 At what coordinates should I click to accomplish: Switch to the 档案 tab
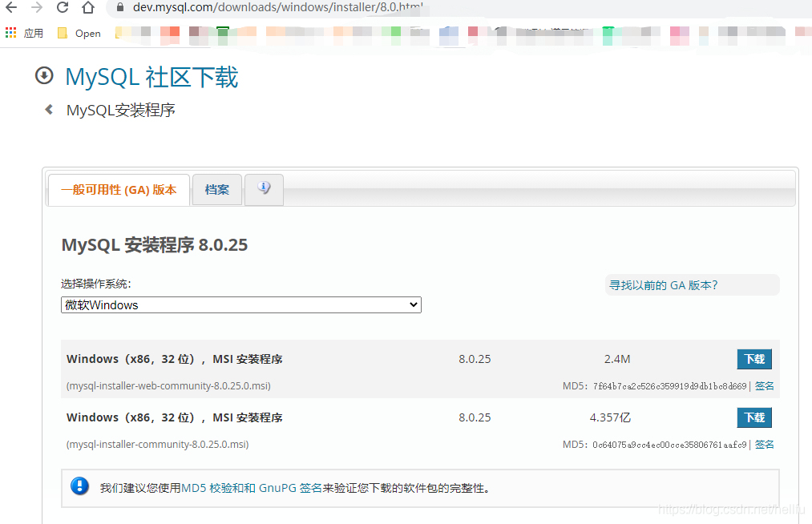(x=217, y=190)
